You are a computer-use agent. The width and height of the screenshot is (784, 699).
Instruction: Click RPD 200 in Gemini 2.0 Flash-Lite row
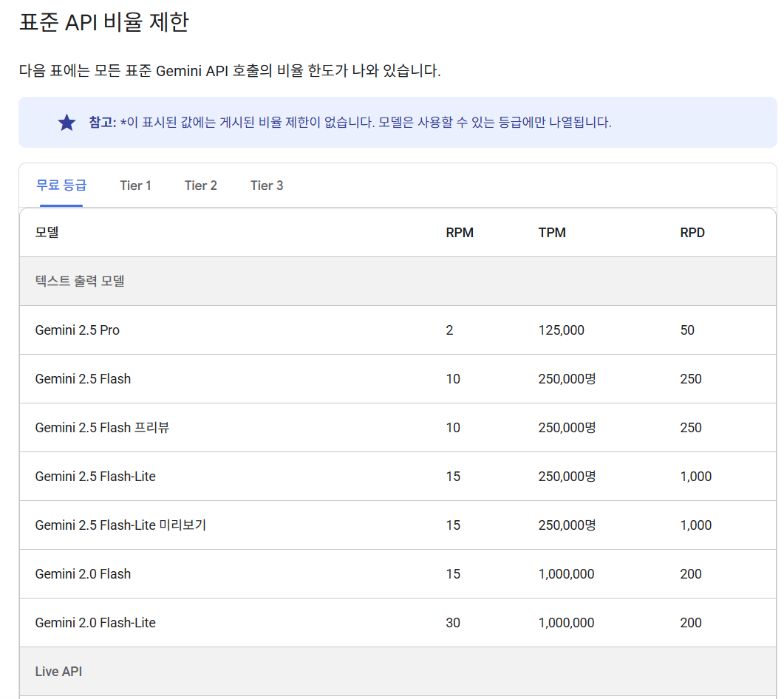pyautogui.click(x=690, y=622)
